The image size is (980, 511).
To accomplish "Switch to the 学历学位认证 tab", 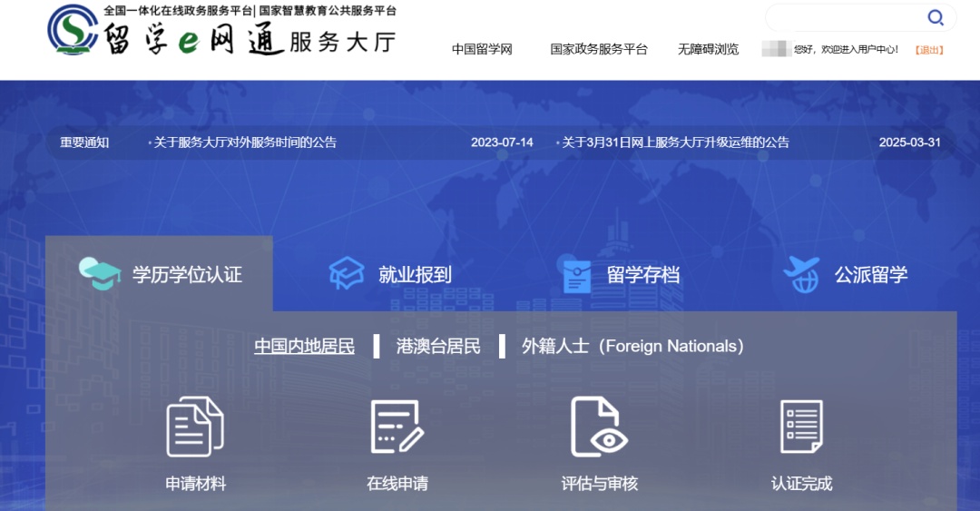I will coord(160,274).
